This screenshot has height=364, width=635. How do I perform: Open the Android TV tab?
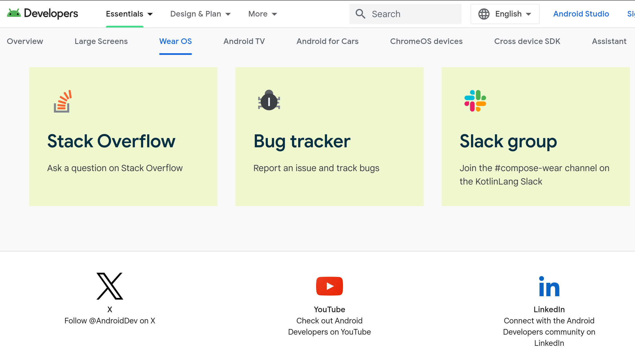click(244, 41)
